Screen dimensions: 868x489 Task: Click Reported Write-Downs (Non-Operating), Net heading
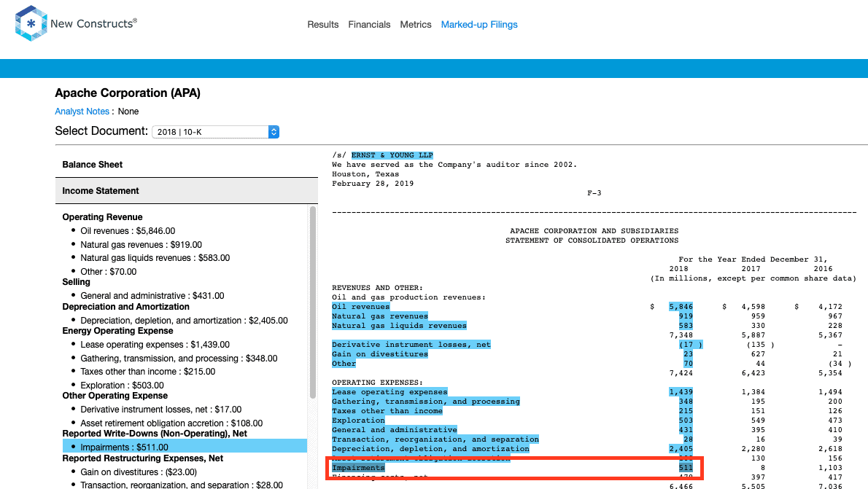click(x=155, y=434)
